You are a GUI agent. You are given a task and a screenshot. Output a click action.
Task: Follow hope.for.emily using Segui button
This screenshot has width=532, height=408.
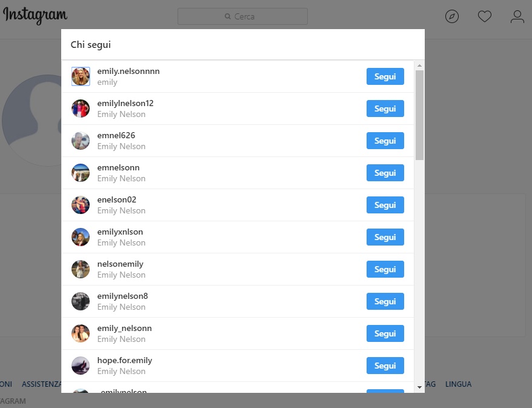coord(385,366)
